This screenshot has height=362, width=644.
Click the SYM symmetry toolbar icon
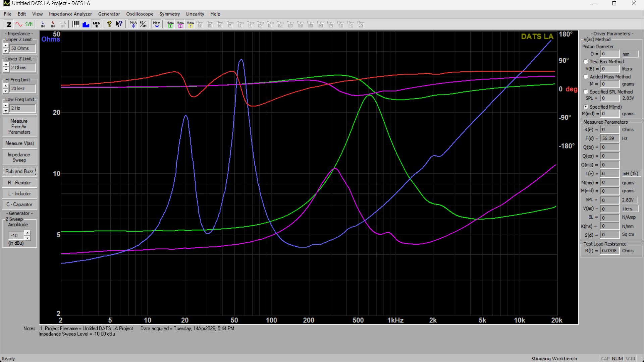tap(29, 24)
